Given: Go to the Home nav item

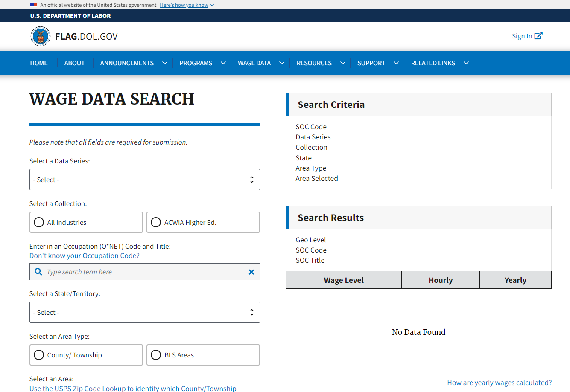Looking at the screenshot, I should click(x=39, y=63).
